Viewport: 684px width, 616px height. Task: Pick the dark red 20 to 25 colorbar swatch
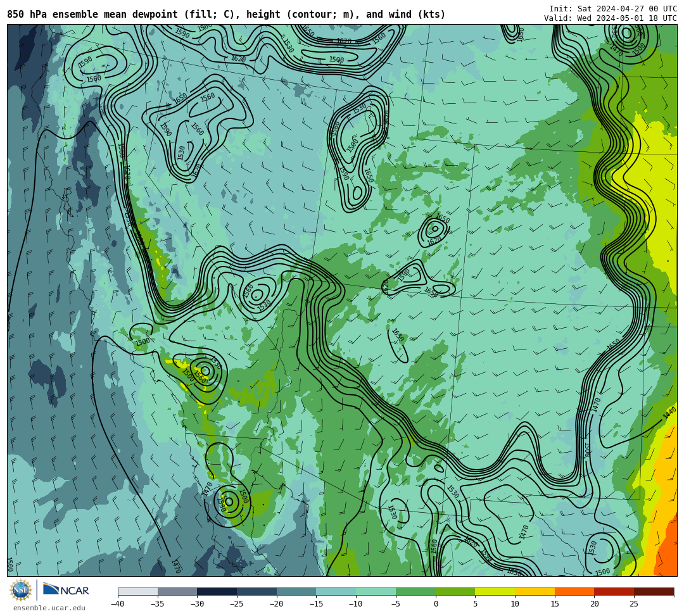click(x=614, y=591)
